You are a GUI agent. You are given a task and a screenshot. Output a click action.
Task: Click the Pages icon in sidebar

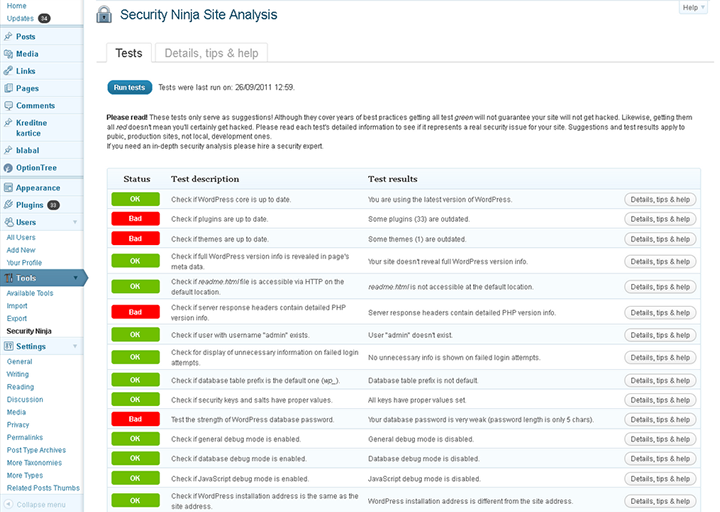[x=8, y=88]
